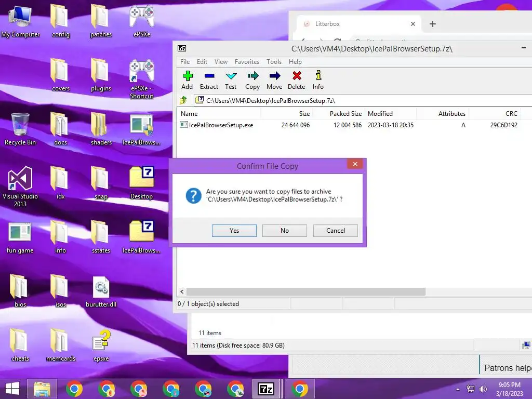Select the epsxe help file icon

point(101,345)
